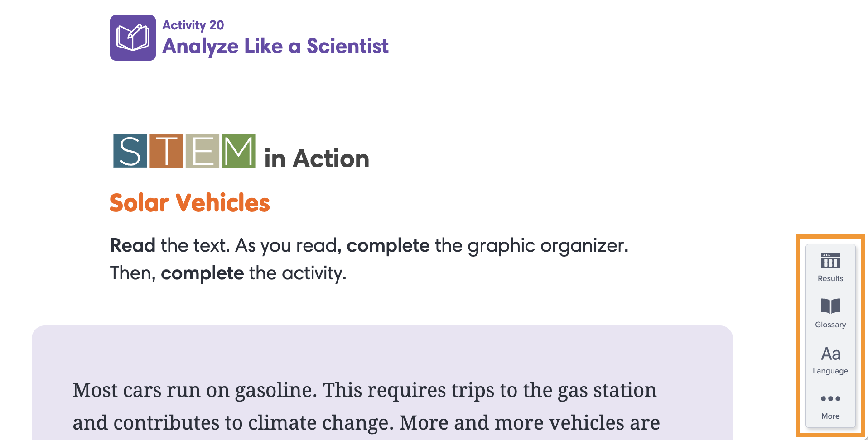Click the orange T tile in STEM logo
868x440 pixels.
(166, 151)
